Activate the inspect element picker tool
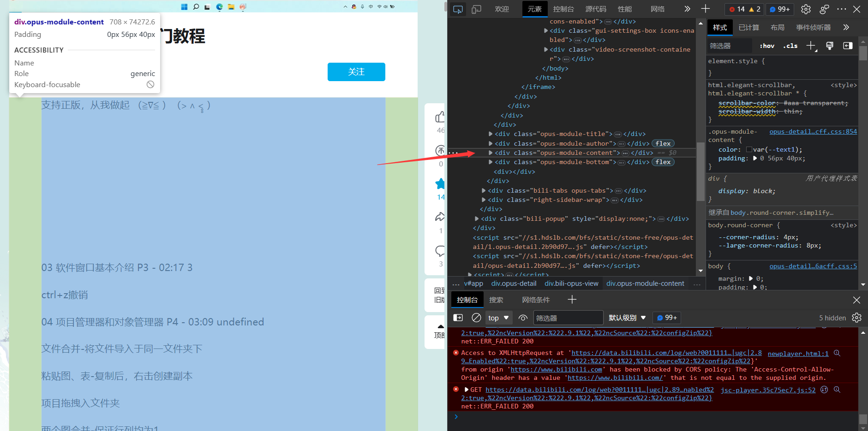This screenshot has height=431, width=868. (x=458, y=9)
